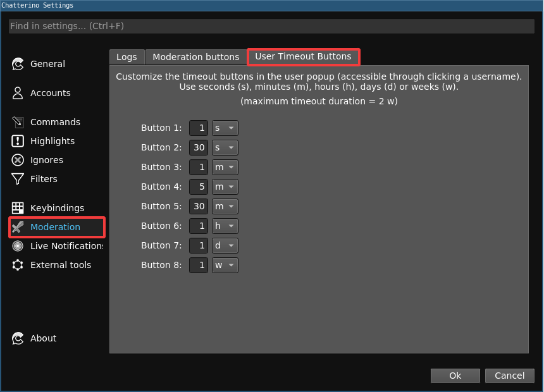Click the External tools gear icon
This screenshot has width=544, height=392.
[18, 265]
